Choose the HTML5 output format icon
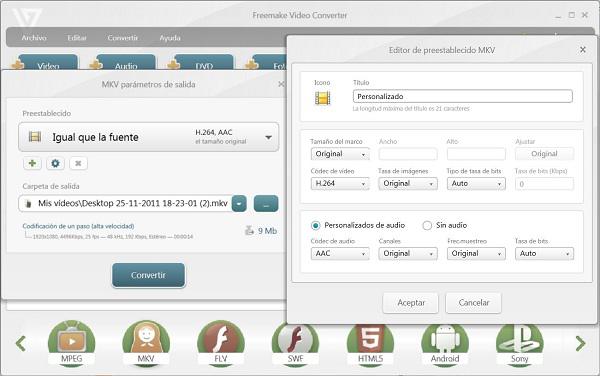 click(370, 344)
